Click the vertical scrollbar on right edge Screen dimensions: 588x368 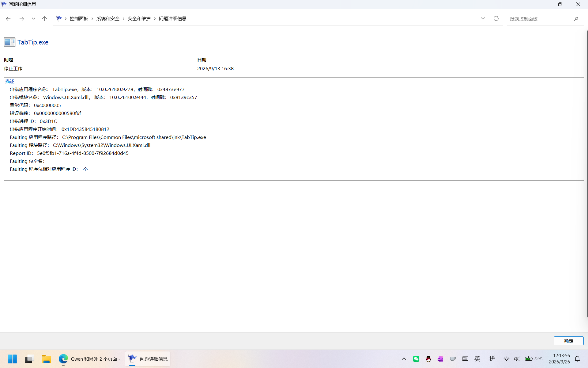point(587,173)
